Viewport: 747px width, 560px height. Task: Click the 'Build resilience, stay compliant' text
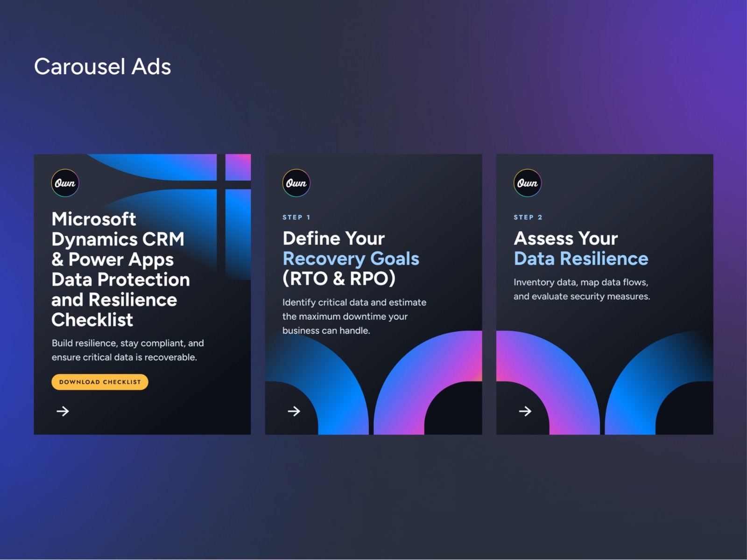128,350
